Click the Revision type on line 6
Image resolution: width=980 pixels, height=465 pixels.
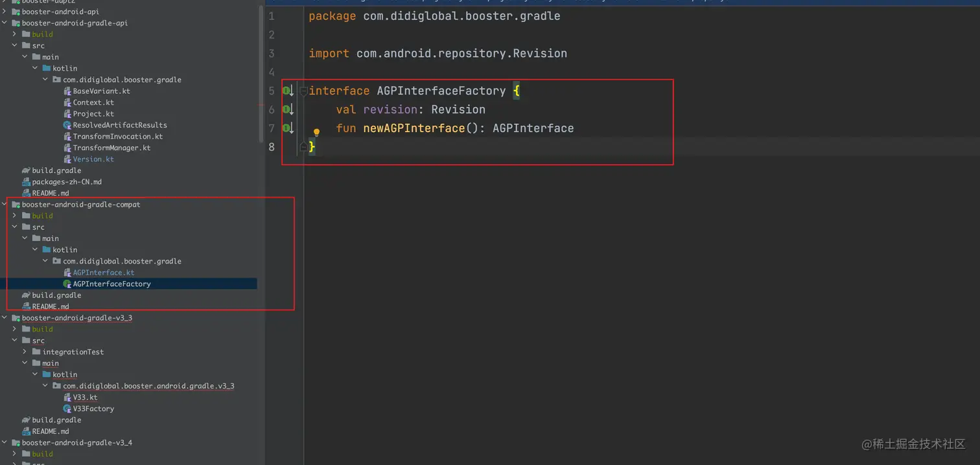pyautogui.click(x=458, y=109)
